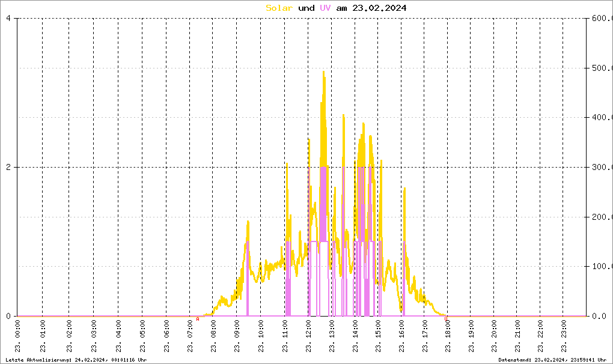Click the time axis label '23. 18:00'
Screen dimensions: 613x364
point(448,336)
